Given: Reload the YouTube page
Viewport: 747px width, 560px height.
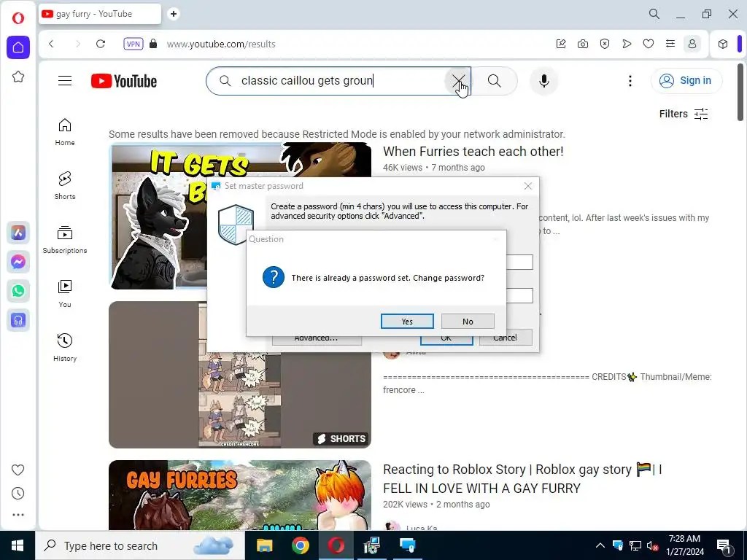Looking at the screenshot, I should 101,44.
